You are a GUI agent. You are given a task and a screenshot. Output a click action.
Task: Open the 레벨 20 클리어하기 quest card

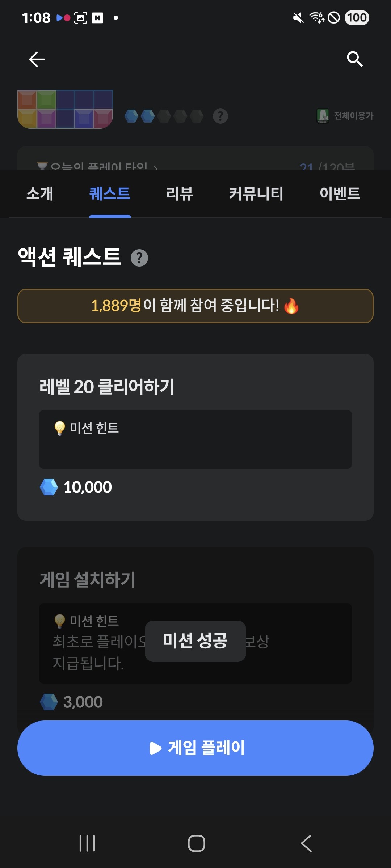195,437
